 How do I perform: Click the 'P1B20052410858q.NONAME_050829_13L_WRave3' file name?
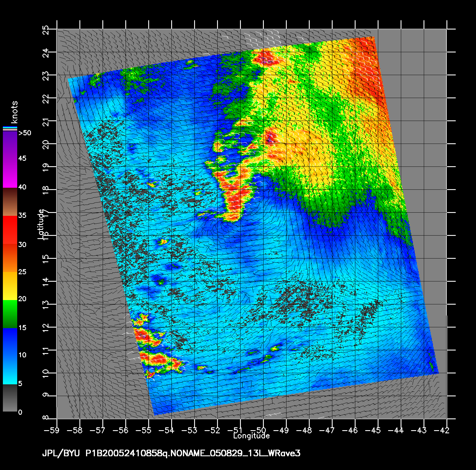pyautogui.click(x=193, y=454)
